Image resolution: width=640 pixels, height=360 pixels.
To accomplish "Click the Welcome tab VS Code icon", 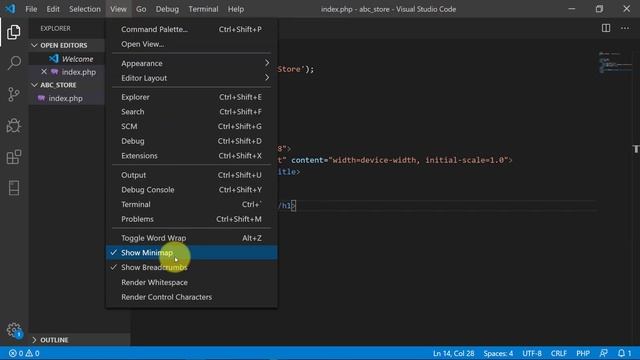I will [53, 59].
